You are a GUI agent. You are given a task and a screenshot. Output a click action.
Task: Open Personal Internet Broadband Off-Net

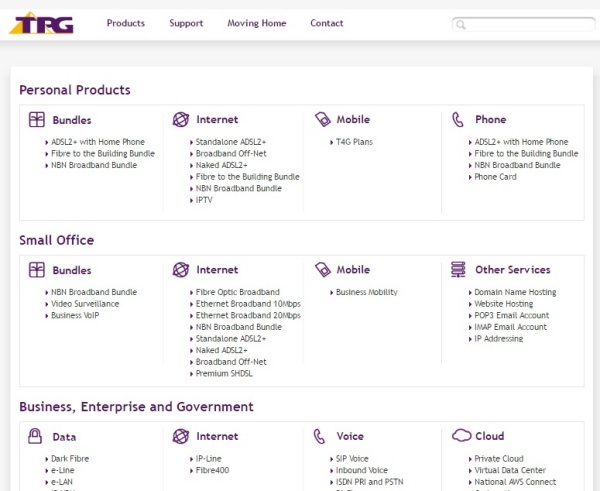(231, 153)
